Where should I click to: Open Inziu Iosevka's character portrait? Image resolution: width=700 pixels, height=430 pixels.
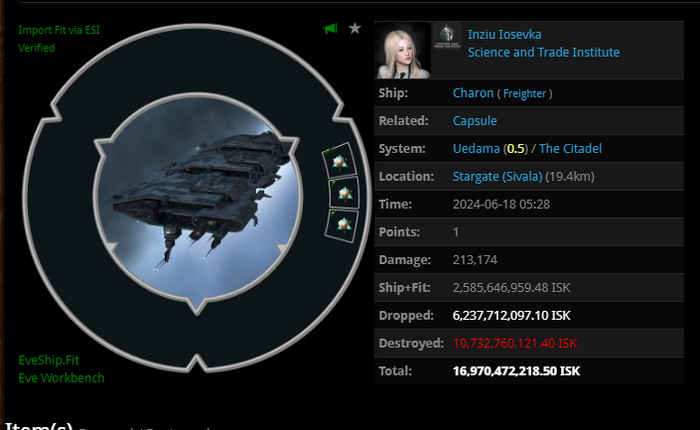point(403,50)
